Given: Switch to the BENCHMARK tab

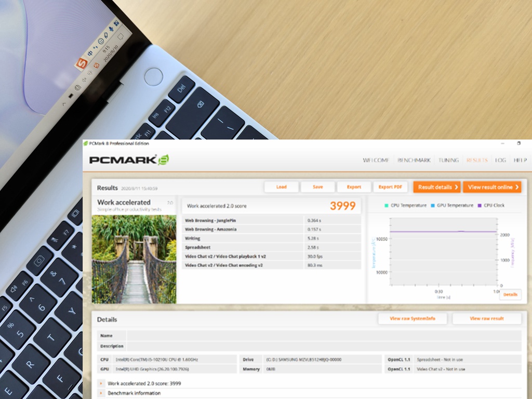Looking at the screenshot, I should click(x=414, y=160).
